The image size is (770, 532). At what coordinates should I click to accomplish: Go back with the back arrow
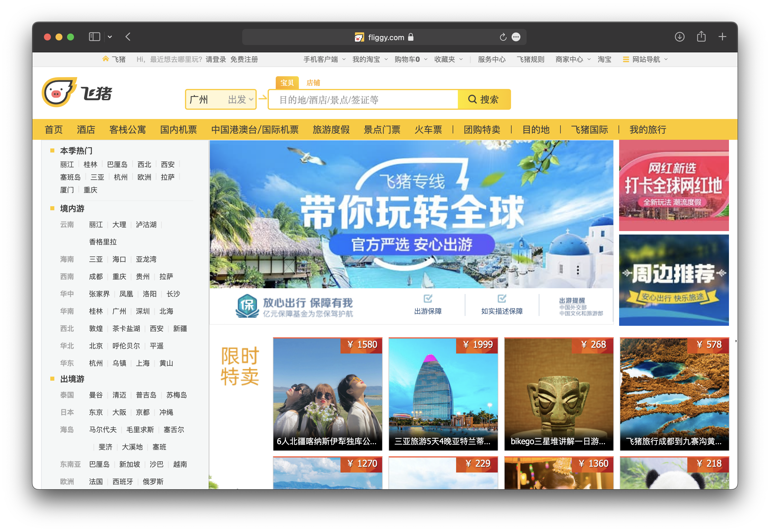[x=128, y=37]
